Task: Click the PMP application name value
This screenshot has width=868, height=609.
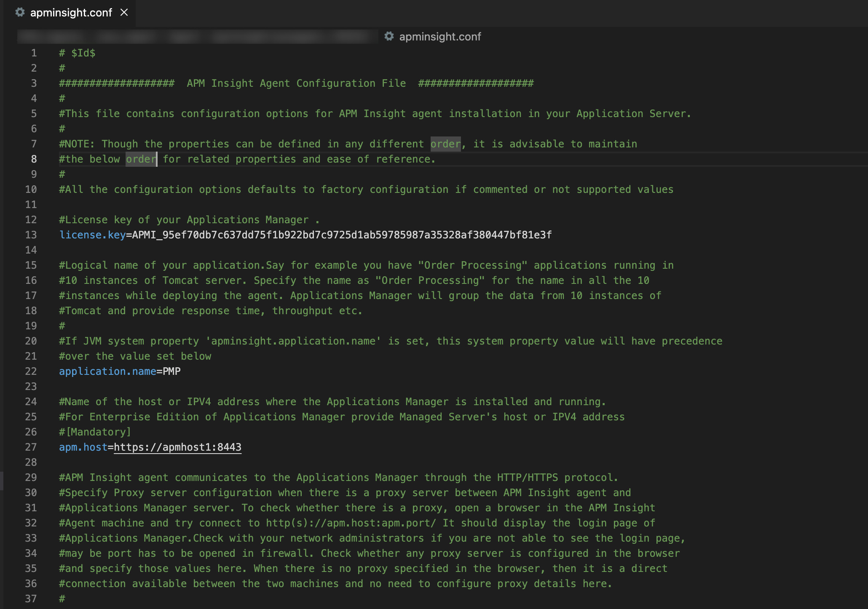Action: pos(171,371)
